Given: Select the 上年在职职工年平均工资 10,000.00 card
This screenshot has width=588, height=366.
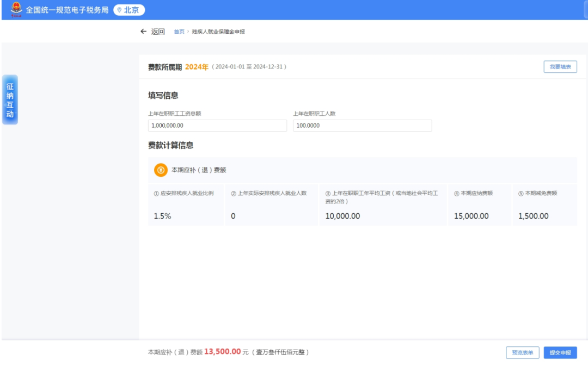Looking at the screenshot, I should (x=383, y=205).
